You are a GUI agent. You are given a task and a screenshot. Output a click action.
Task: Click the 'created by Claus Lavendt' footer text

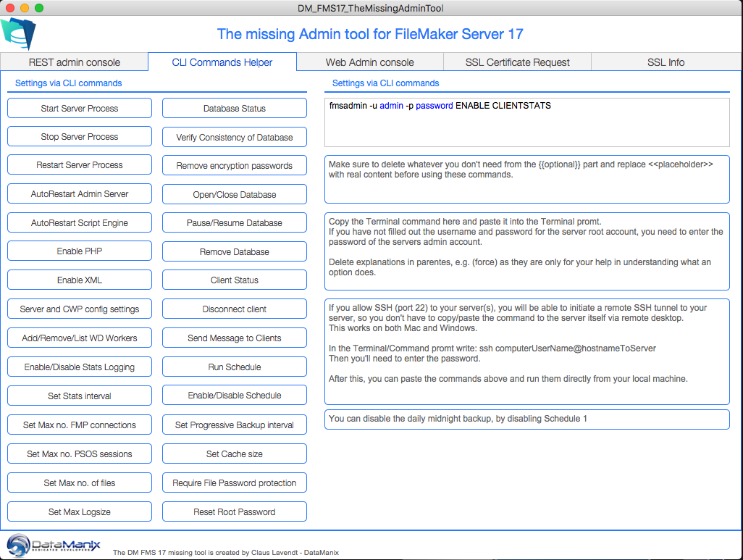pyautogui.click(x=225, y=553)
